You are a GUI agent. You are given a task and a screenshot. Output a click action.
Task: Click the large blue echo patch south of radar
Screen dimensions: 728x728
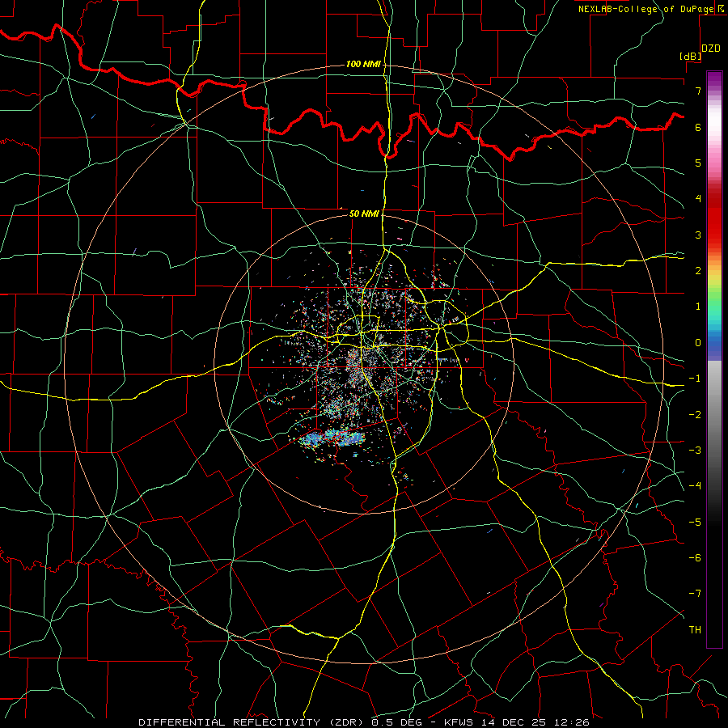click(331, 438)
